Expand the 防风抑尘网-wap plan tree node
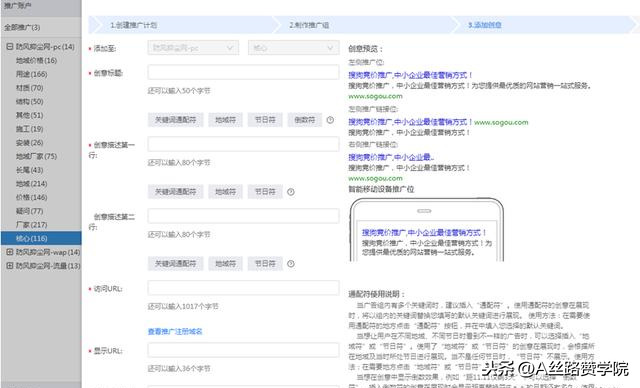The height and width of the screenshot is (388, 640). click(x=10, y=252)
